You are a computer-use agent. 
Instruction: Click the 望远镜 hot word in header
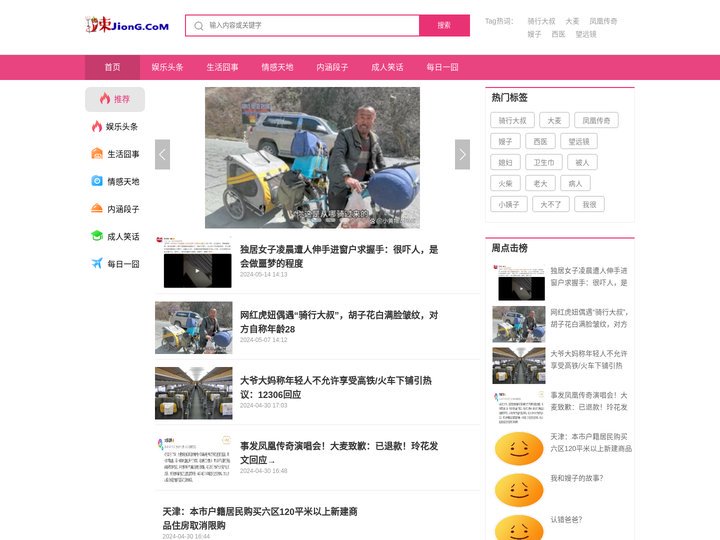[586, 34]
